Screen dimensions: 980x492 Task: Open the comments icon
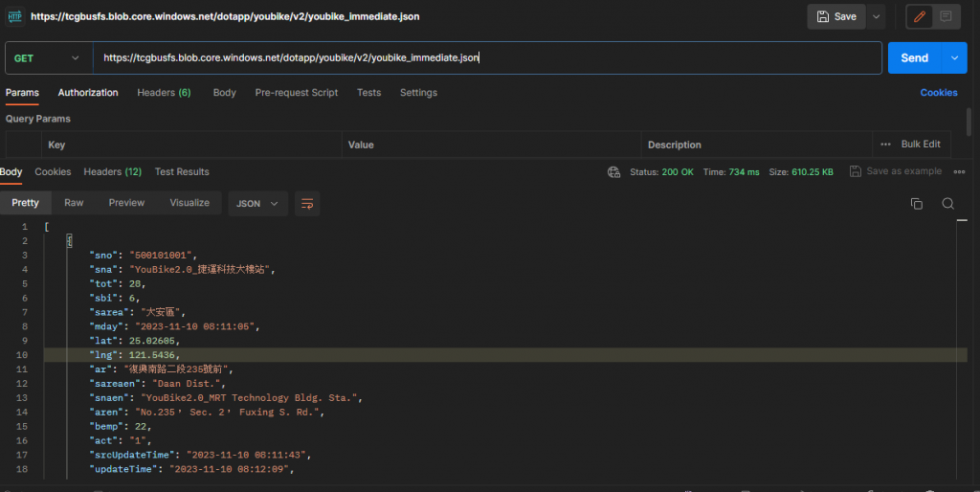click(946, 17)
